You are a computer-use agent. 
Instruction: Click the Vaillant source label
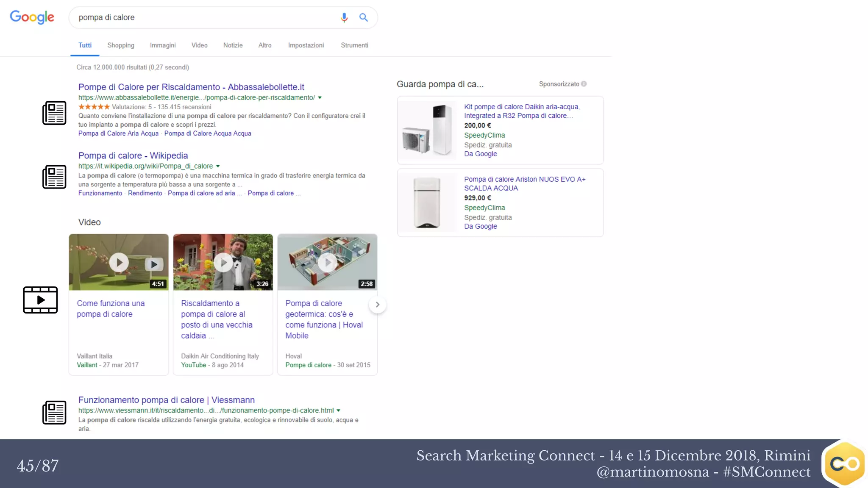(x=87, y=365)
